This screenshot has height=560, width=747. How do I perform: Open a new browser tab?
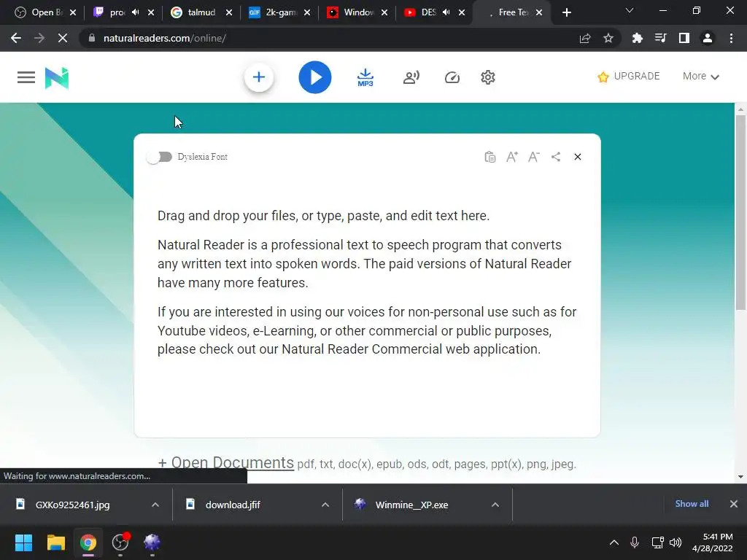(x=566, y=12)
